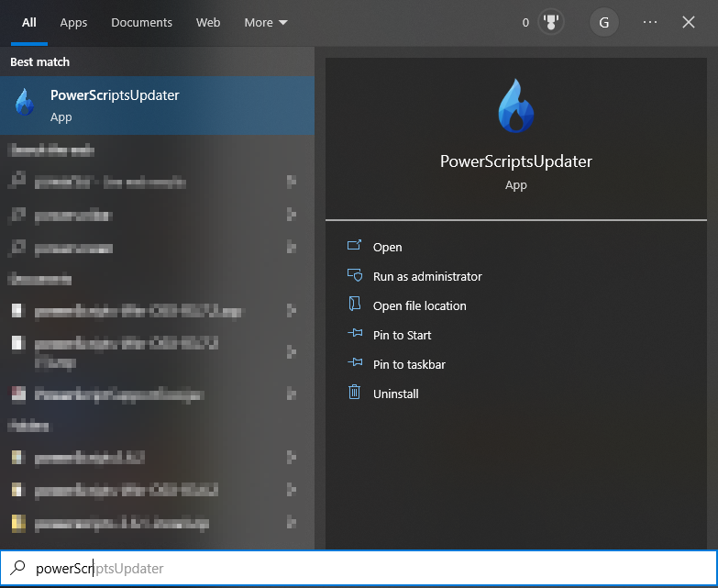The height and width of the screenshot is (588, 718).
Task: Switch to the Apps tab
Action: pos(73,22)
